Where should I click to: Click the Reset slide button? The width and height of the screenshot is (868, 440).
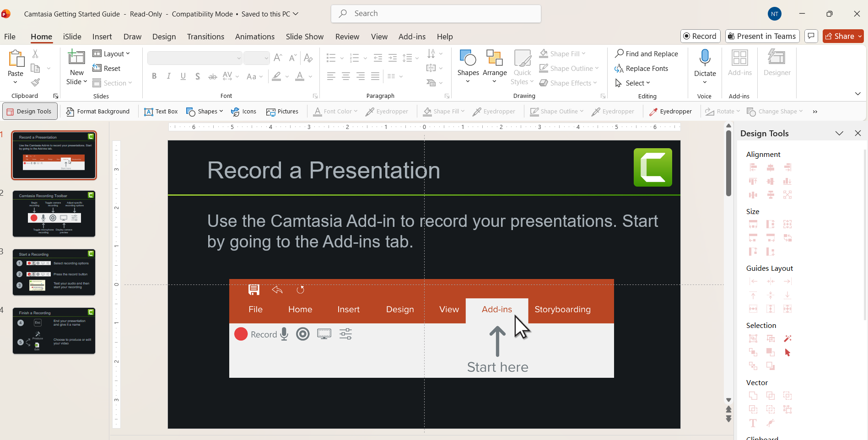point(107,69)
